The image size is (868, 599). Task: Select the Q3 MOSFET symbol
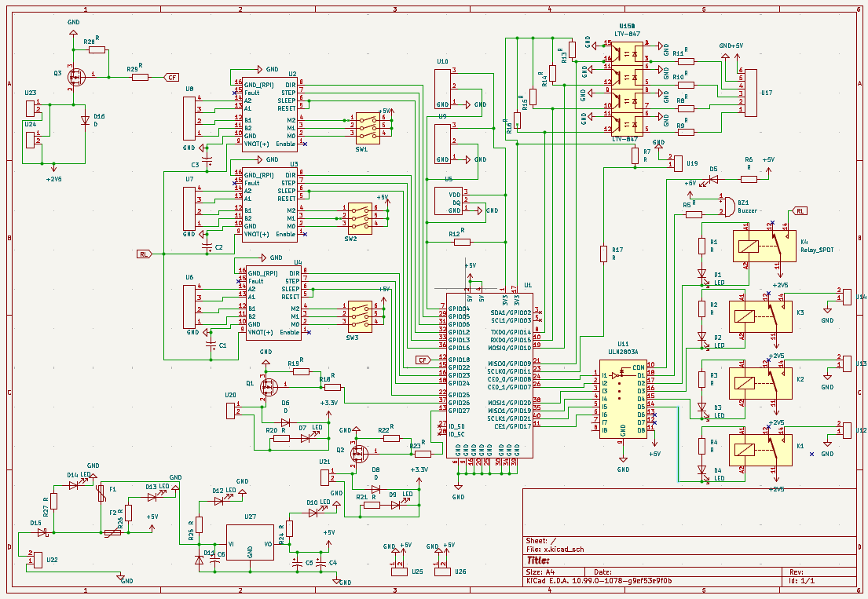click(x=76, y=76)
